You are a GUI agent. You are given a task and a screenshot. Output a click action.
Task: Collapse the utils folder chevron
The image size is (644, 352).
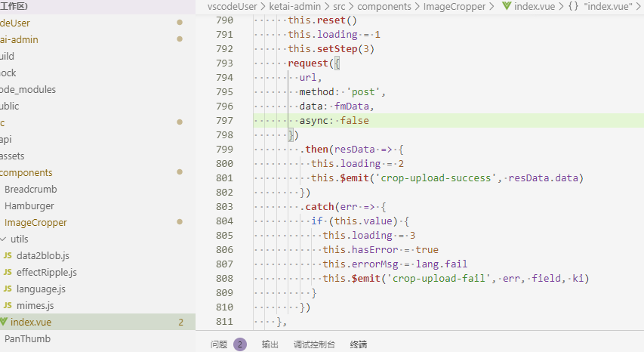coord(3,239)
